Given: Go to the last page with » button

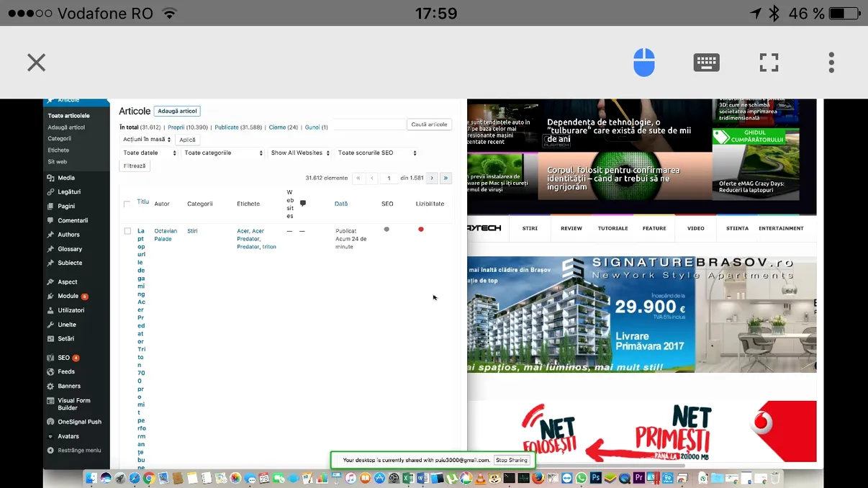Looking at the screenshot, I should pyautogui.click(x=446, y=178).
